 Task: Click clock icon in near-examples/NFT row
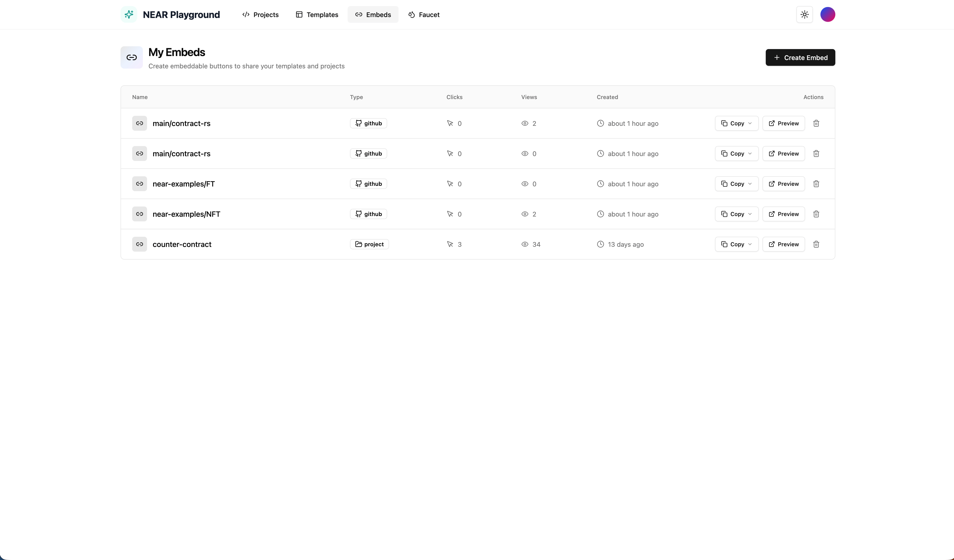(600, 214)
